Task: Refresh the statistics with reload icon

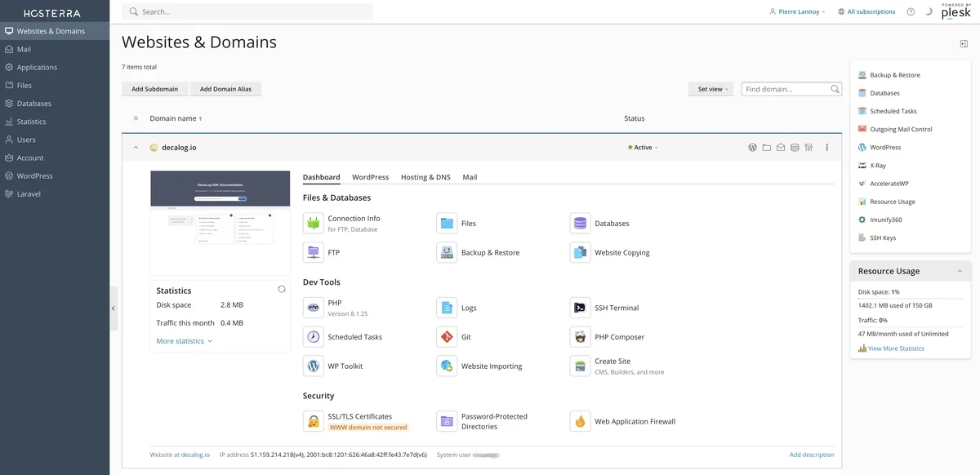Action: tap(282, 289)
